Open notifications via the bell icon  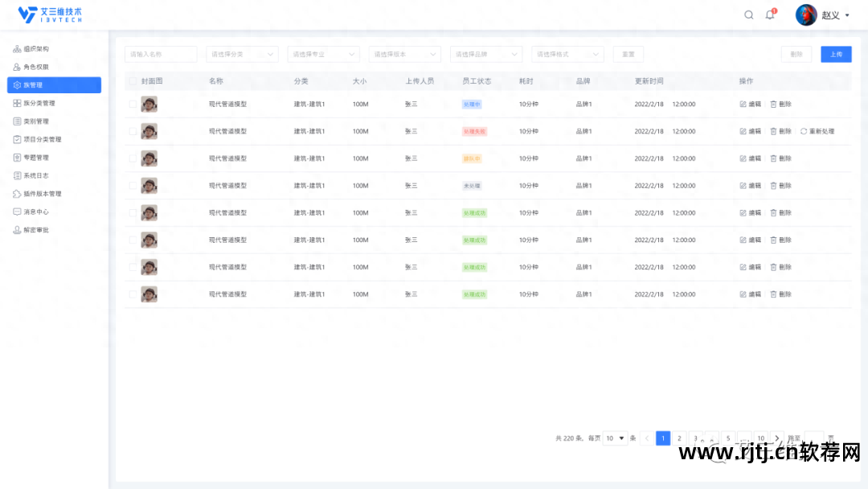click(x=770, y=14)
